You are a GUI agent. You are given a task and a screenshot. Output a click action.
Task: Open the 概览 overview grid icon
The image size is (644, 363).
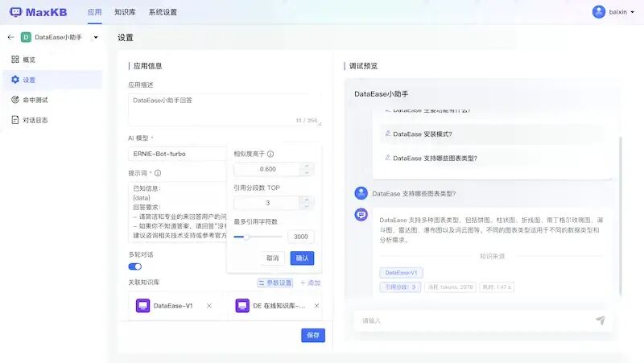tap(15, 59)
